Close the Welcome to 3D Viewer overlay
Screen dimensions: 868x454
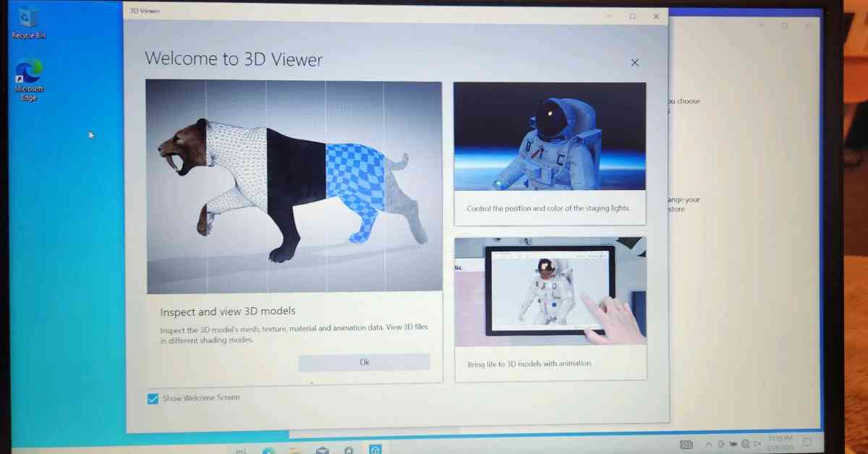point(634,63)
